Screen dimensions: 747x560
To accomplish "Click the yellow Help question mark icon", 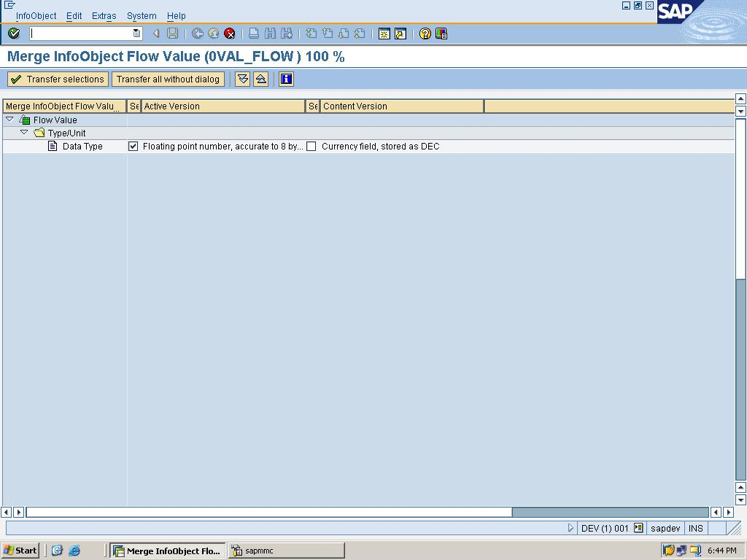I will [425, 34].
